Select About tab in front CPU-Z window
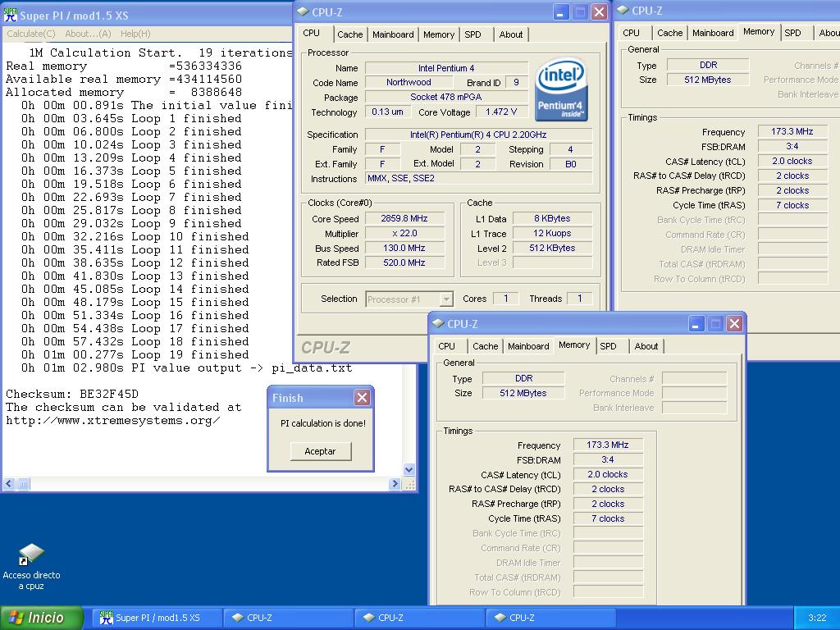This screenshot has height=630, width=840. (x=510, y=34)
